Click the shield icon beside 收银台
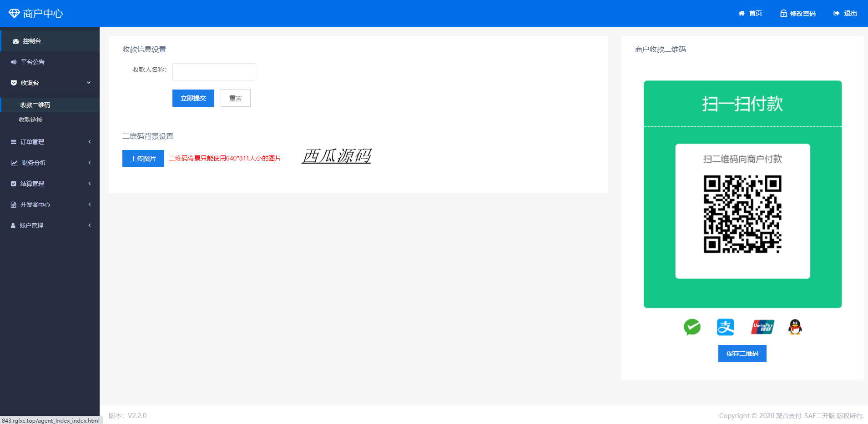Viewport: 868px width, 424px height. [14, 83]
